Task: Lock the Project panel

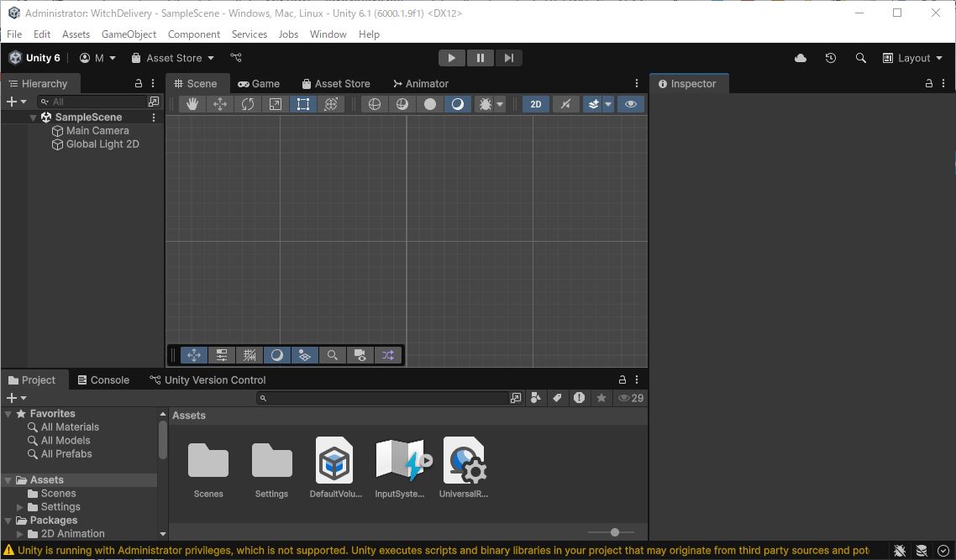Action: click(x=622, y=379)
